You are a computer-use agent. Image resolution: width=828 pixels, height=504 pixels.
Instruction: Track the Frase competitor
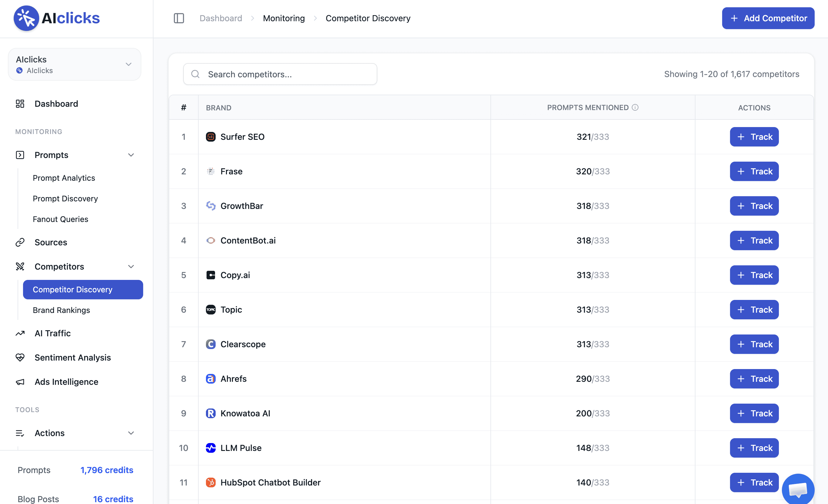[754, 171]
